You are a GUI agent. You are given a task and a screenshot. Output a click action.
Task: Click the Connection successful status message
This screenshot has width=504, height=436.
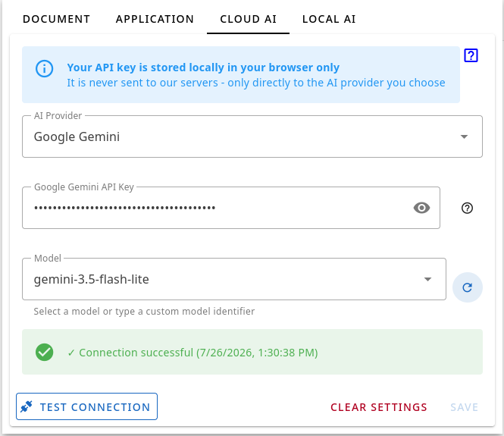193,353
